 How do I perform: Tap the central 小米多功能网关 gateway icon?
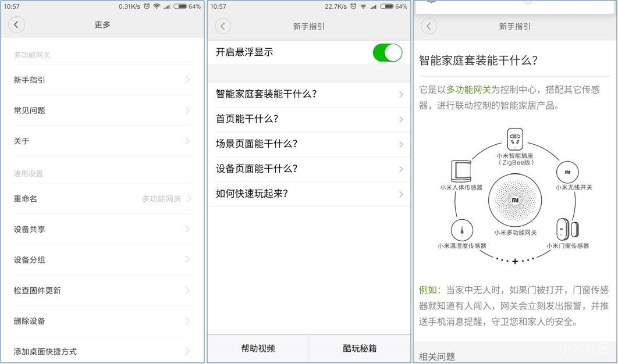(516, 200)
